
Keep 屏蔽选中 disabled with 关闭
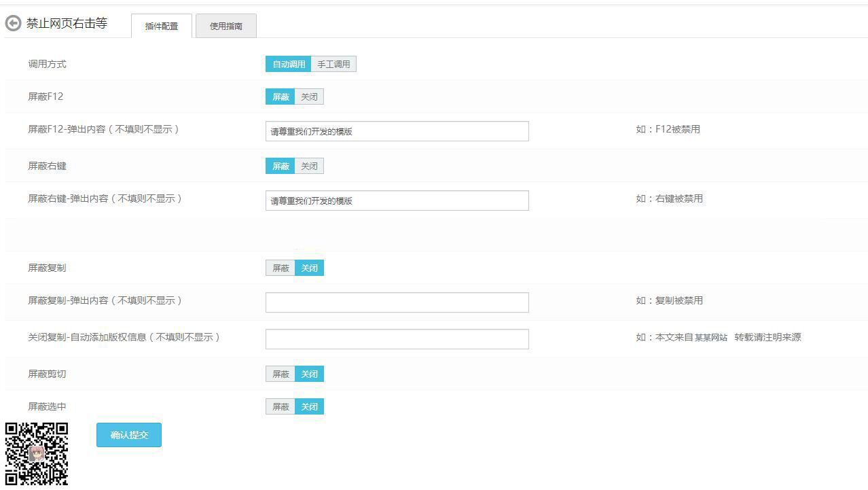[309, 406]
